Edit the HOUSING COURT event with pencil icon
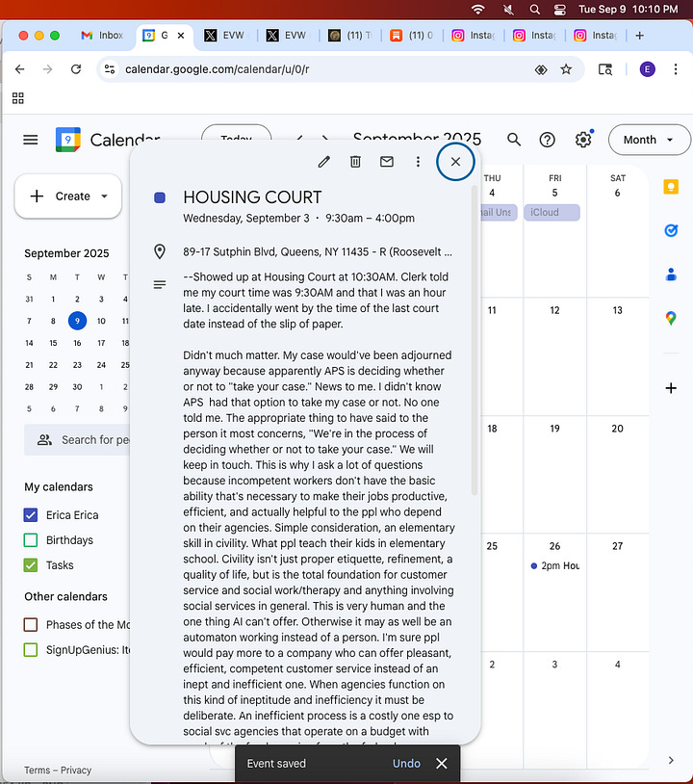The width and height of the screenshot is (693, 784). [323, 162]
